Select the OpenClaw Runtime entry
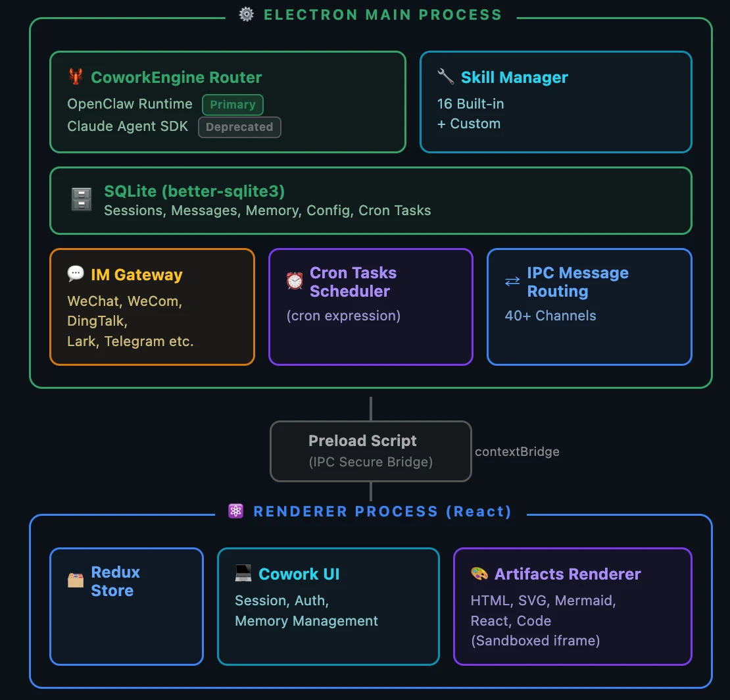The width and height of the screenshot is (730, 700). 130,104
